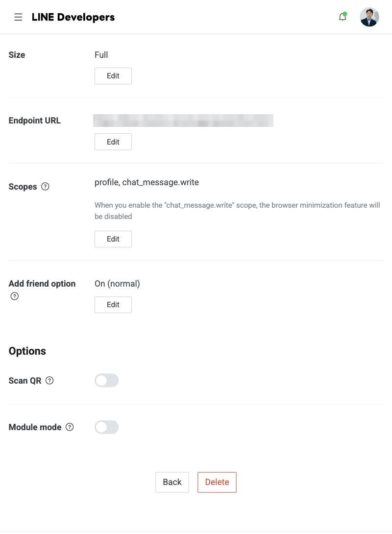Edit the Endpoint URL
This screenshot has height=534, width=392.
113,142
